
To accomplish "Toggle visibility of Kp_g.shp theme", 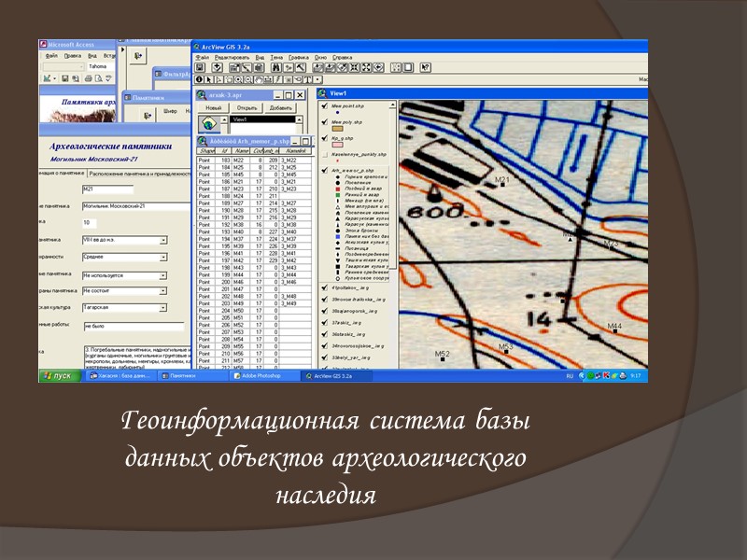I will pyautogui.click(x=324, y=138).
